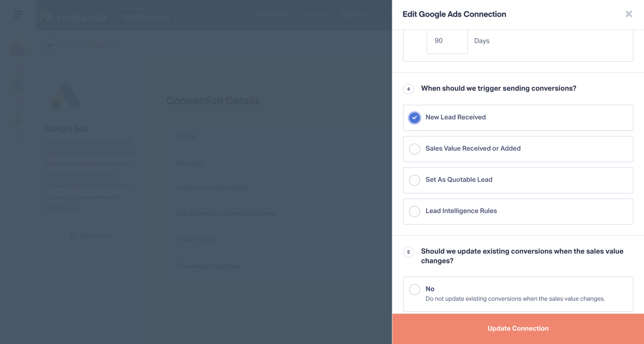Click the 90 Days number input field
Screen dimensions: 644x344
pyautogui.click(x=447, y=41)
